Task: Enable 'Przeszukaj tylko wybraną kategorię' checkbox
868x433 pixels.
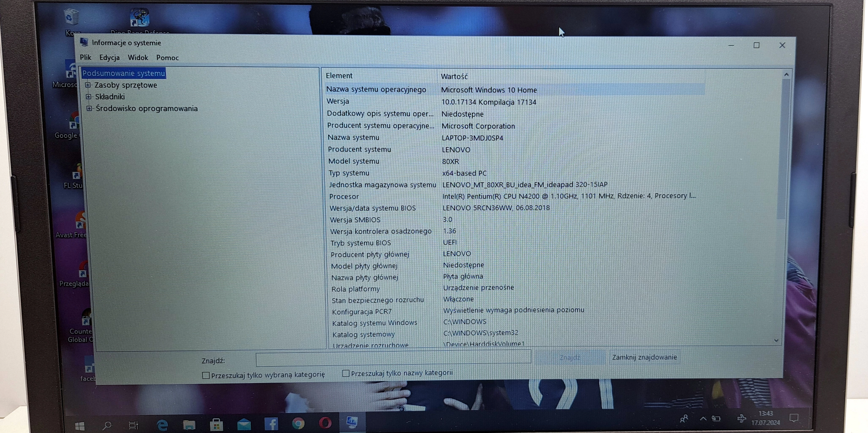Action: (206, 375)
